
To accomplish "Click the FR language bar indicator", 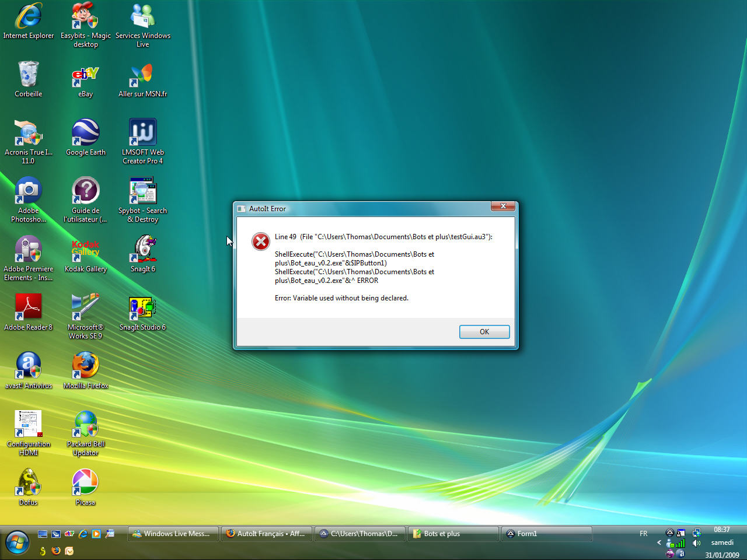I will (x=643, y=534).
